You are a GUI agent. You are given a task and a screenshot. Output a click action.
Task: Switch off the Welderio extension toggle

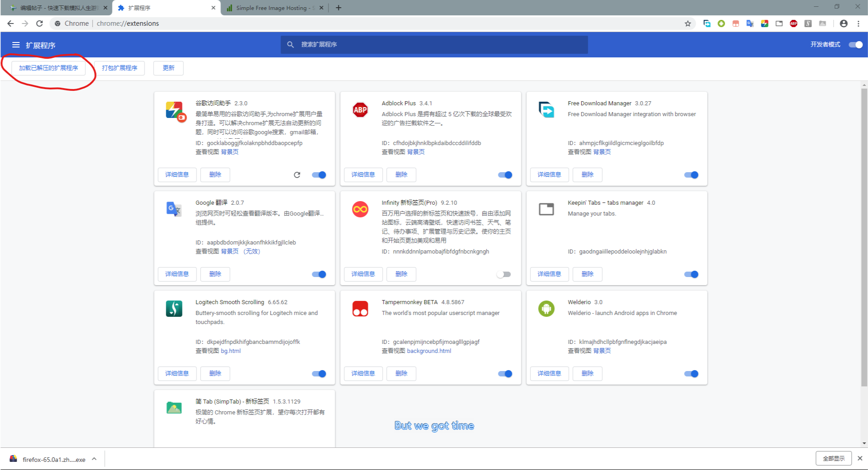coord(691,374)
